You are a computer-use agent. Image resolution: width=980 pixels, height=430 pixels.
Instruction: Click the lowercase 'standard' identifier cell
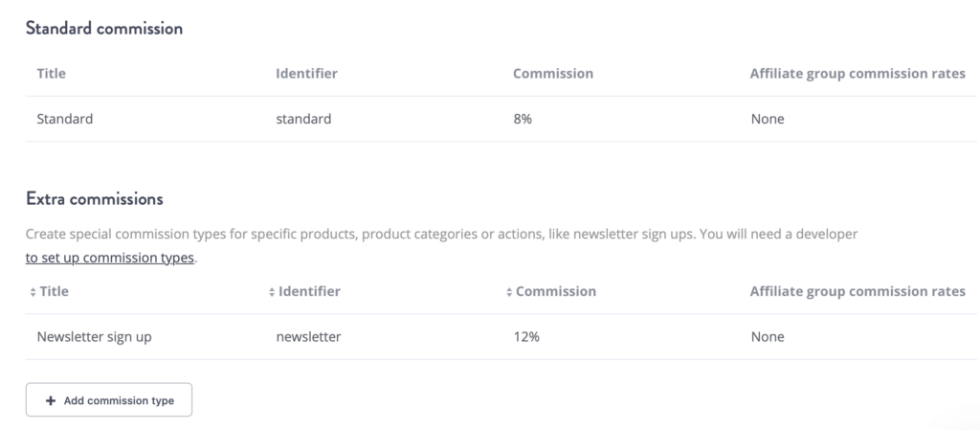303,120
